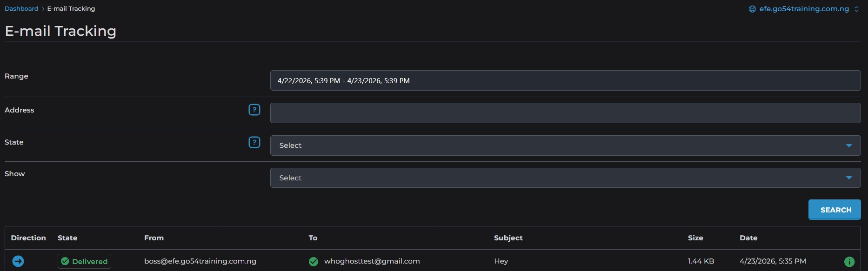Image resolution: width=868 pixels, height=271 pixels.
Task: Click the Range date field
Action: (565, 80)
